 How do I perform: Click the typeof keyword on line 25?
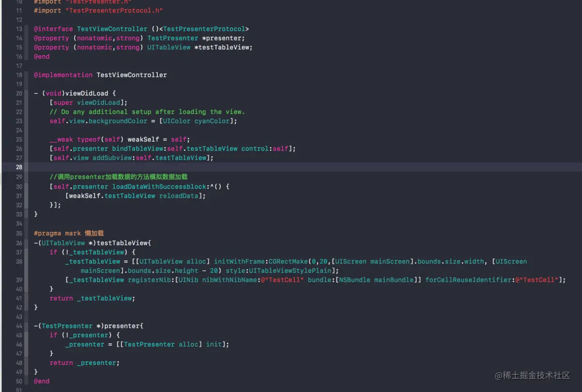pyautogui.click(x=89, y=139)
